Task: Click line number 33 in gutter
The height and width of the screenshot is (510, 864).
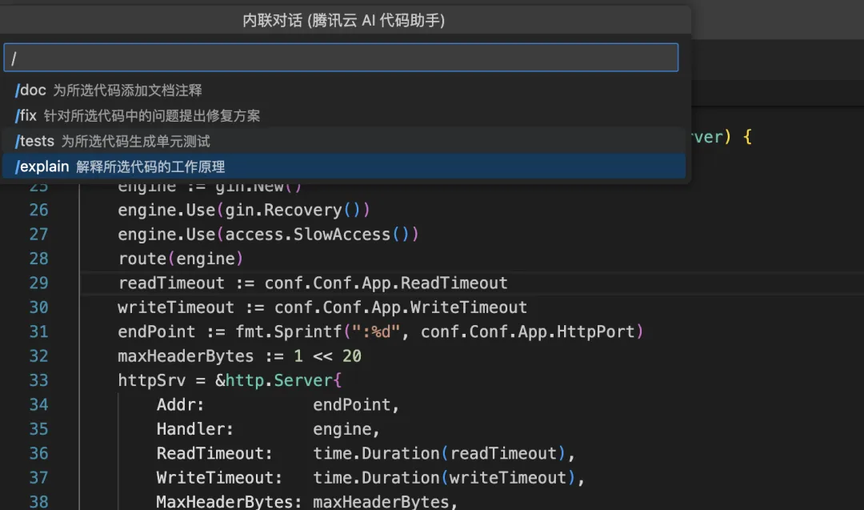Action: (39, 380)
